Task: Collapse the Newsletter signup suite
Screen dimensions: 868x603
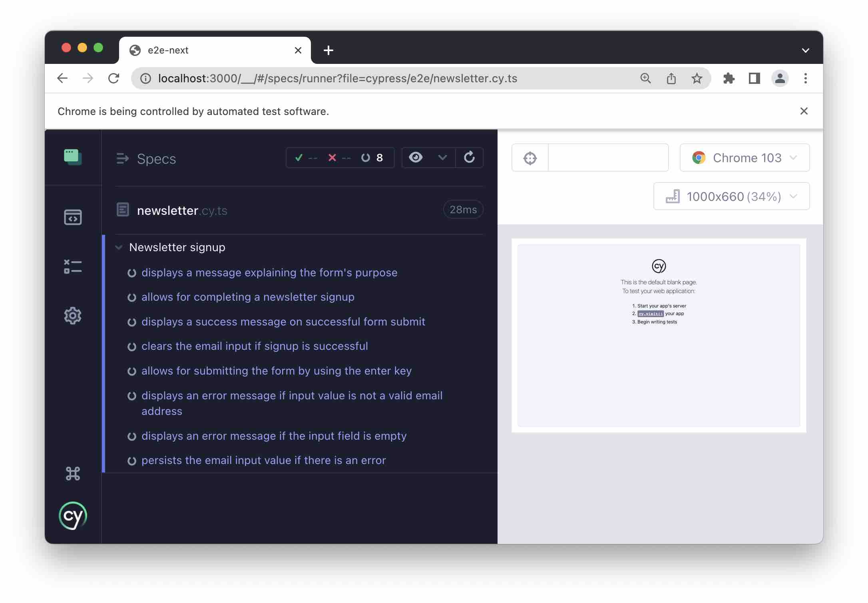Action: 119,247
